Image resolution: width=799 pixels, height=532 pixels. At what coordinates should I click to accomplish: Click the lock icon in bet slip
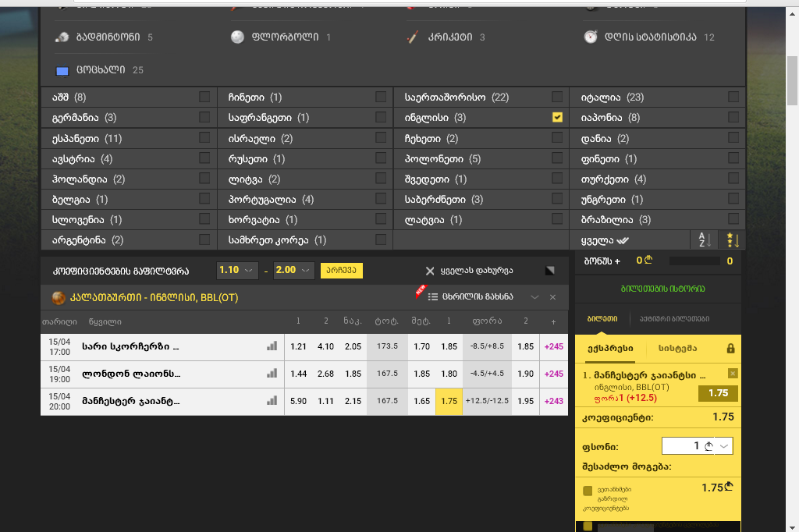click(x=730, y=349)
